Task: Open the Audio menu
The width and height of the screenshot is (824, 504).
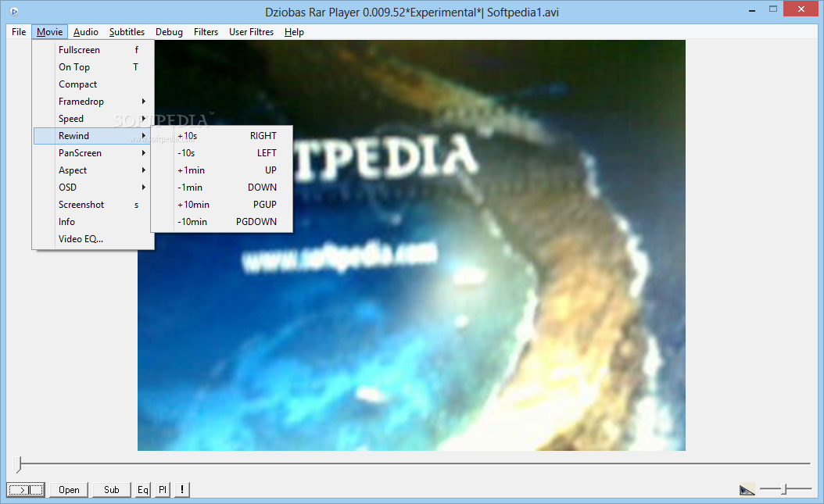Action: point(86,32)
